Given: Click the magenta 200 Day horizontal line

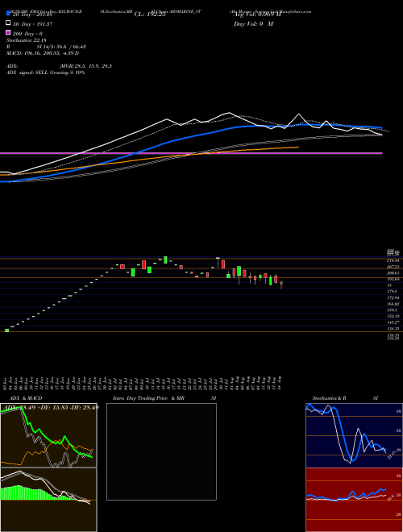Looking at the screenshot, I should 191,153.
